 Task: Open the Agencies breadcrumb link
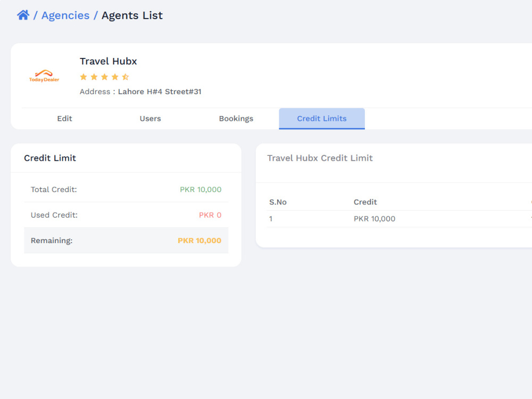coord(65,15)
